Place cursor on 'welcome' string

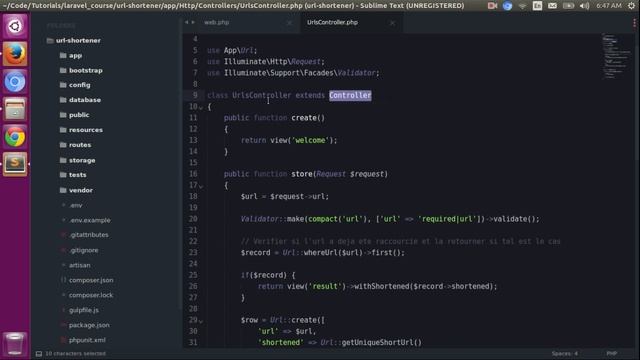pos(310,140)
